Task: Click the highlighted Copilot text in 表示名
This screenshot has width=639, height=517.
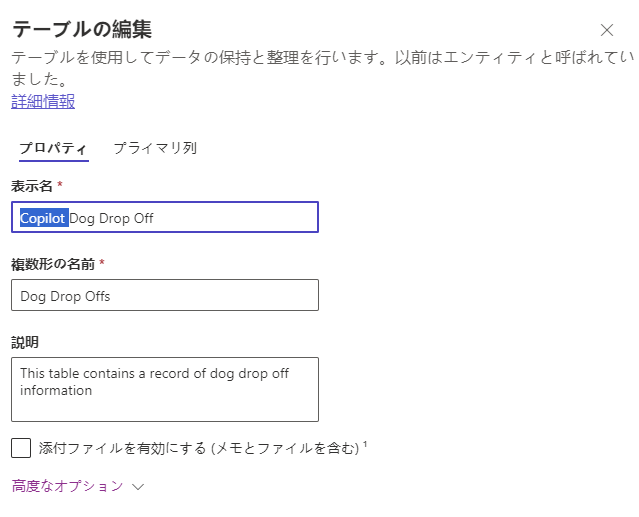Action: click(44, 218)
